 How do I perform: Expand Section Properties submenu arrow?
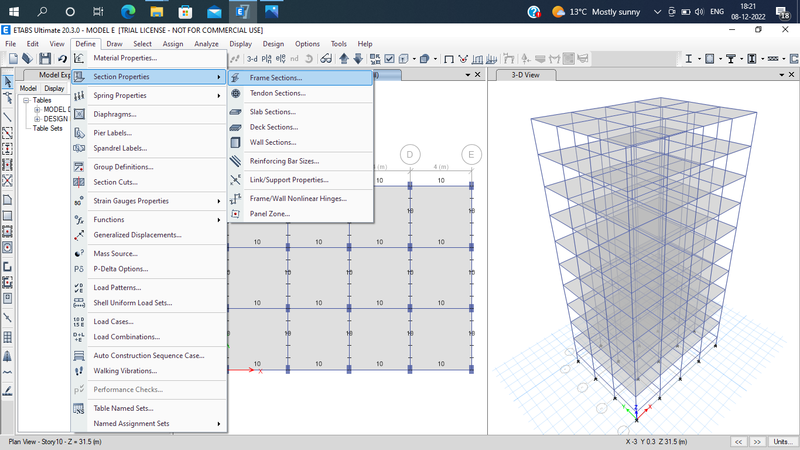[x=219, y=77]
